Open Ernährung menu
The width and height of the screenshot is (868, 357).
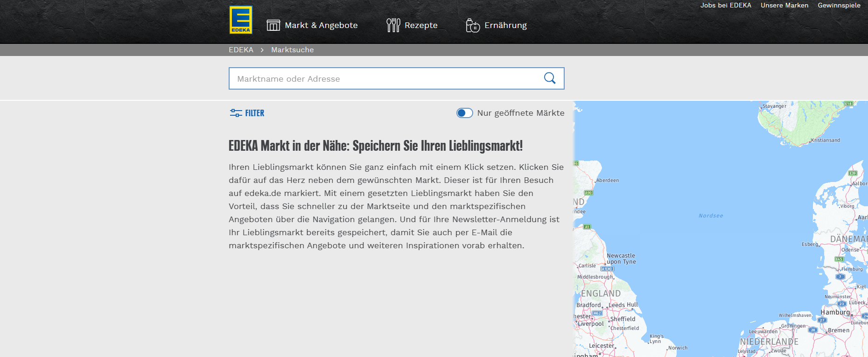coord(497,25)
